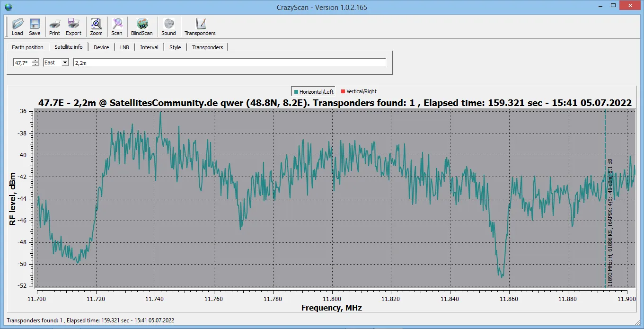Toggle the Sound icon
Image resolution: width=644 pixels, height=329 pixels.
[x=168, y=27]
